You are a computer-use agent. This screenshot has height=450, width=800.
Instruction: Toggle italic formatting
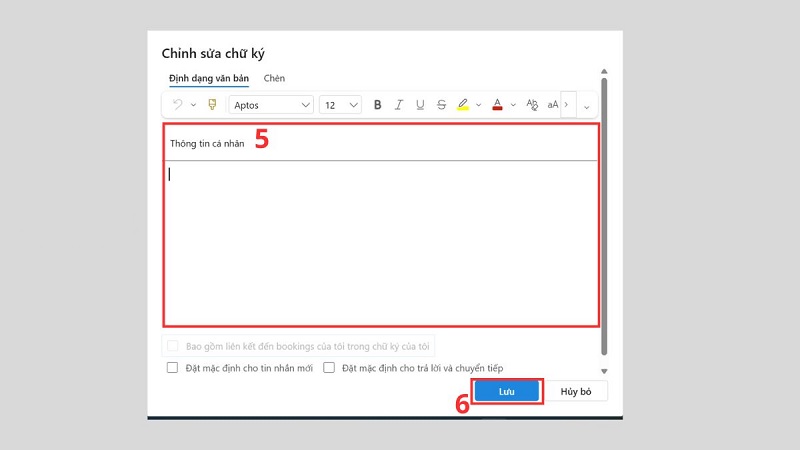point(398,105)
